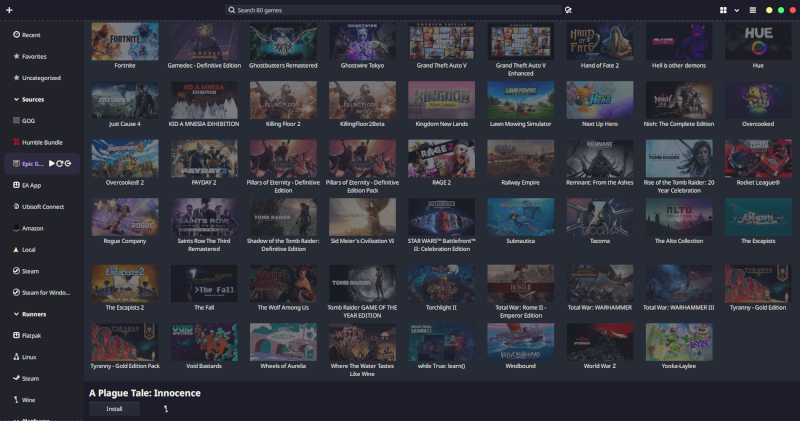This screenshot has height=421, width=800.
Task: Select the Just Cause 4 cover
Action: pyautogui.click(x=125, y=100)
